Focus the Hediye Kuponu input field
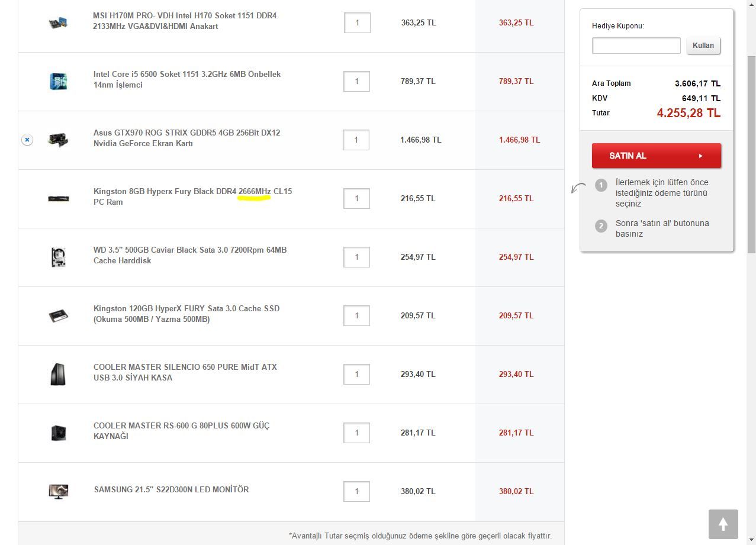Screen dimensions: 756x545 [636, 46]
